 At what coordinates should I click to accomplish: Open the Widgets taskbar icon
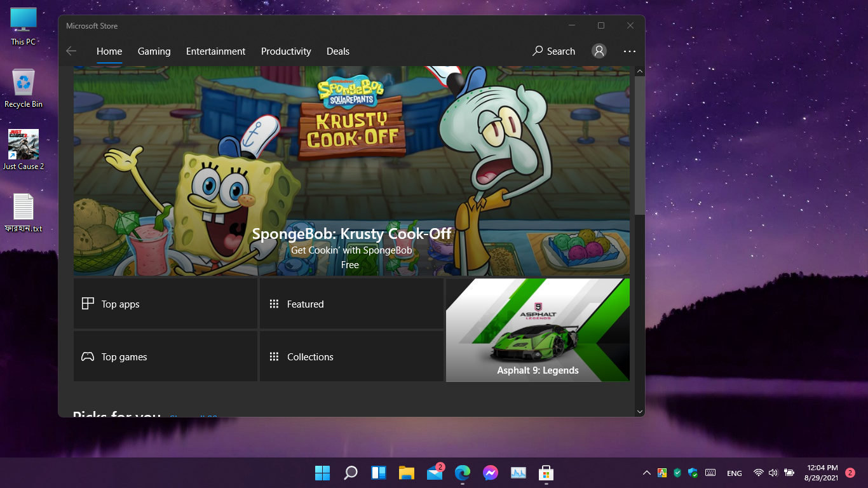[x=379, y=473]
